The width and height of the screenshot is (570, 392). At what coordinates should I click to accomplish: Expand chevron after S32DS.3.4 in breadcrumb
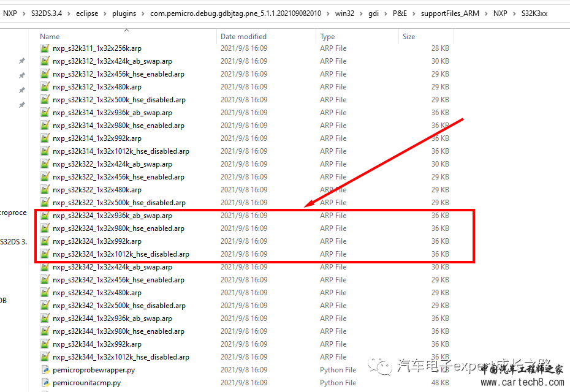[x=69, y=14]
